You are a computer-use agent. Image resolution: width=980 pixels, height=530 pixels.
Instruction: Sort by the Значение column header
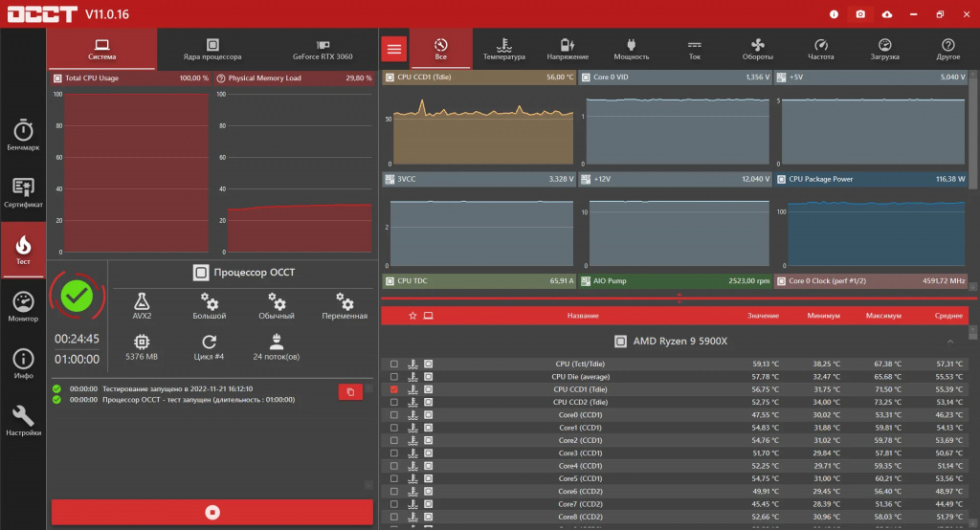click(x=763, y=316)
